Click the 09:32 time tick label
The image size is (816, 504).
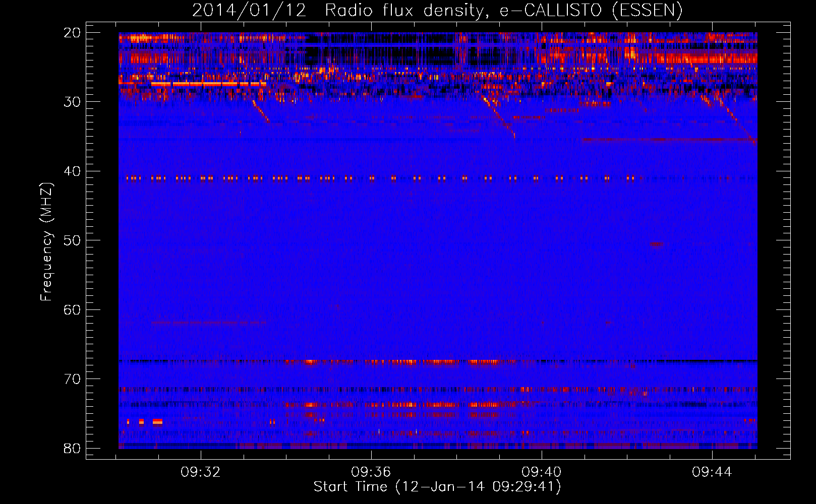click(x=201, y=472)
